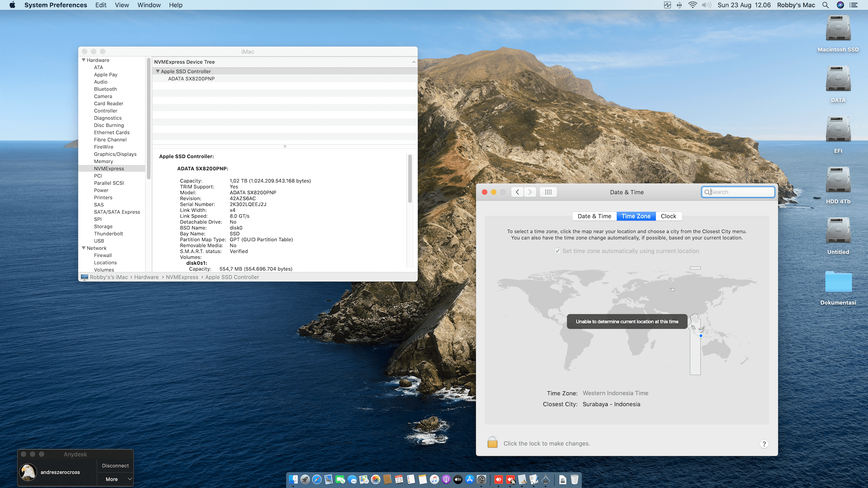Open Bluetooth menu bar icon
The height and width of the screenshot is (488, 868).
(x=679, y=5)
